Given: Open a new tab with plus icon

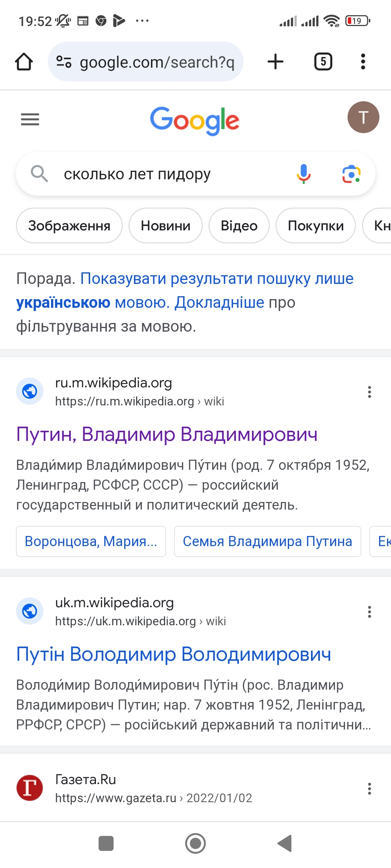Looking at the screenshot, I should click(x=276, y=61).
